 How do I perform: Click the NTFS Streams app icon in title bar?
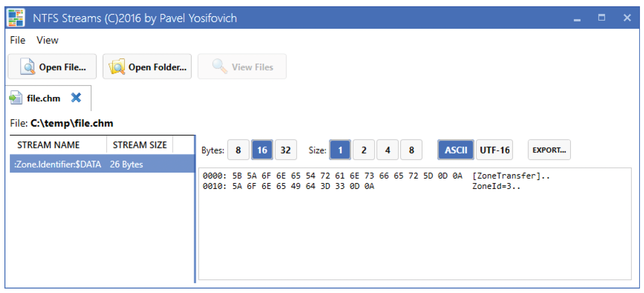coord(16,17)
